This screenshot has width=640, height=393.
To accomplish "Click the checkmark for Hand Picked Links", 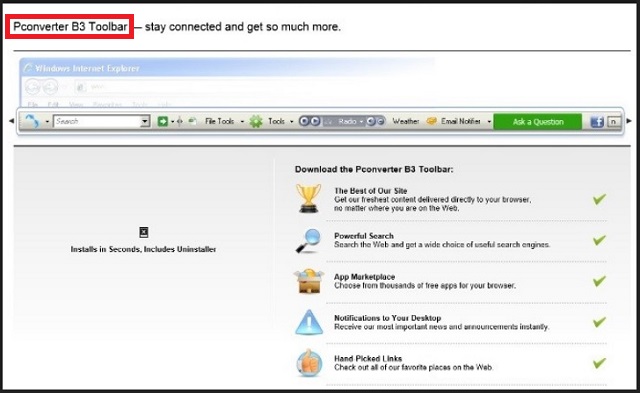I will coord(599,363).
